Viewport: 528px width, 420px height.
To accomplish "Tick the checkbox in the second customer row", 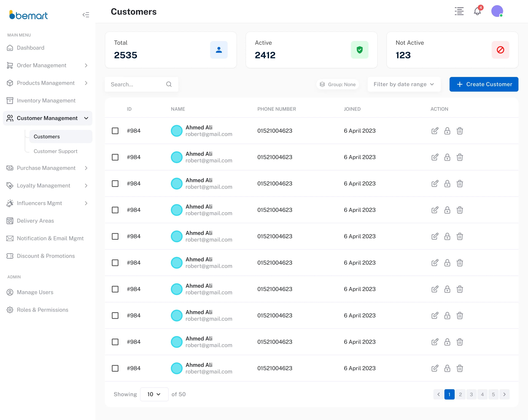I will (x=115, y=157).
